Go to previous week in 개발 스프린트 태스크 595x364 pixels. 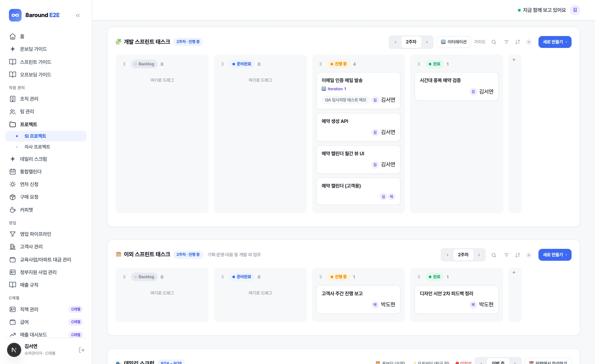[x=395, y=42]
